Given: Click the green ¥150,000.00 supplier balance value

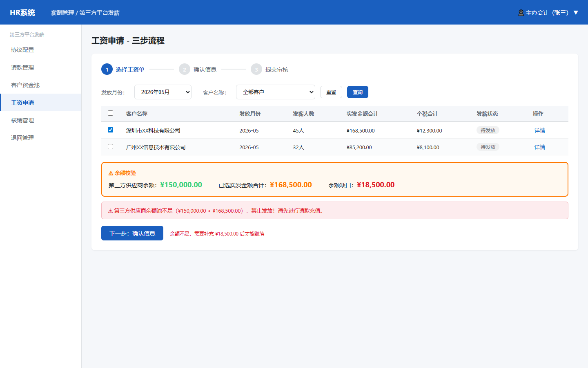Looking at the screenshot, I should pos(181,185).
